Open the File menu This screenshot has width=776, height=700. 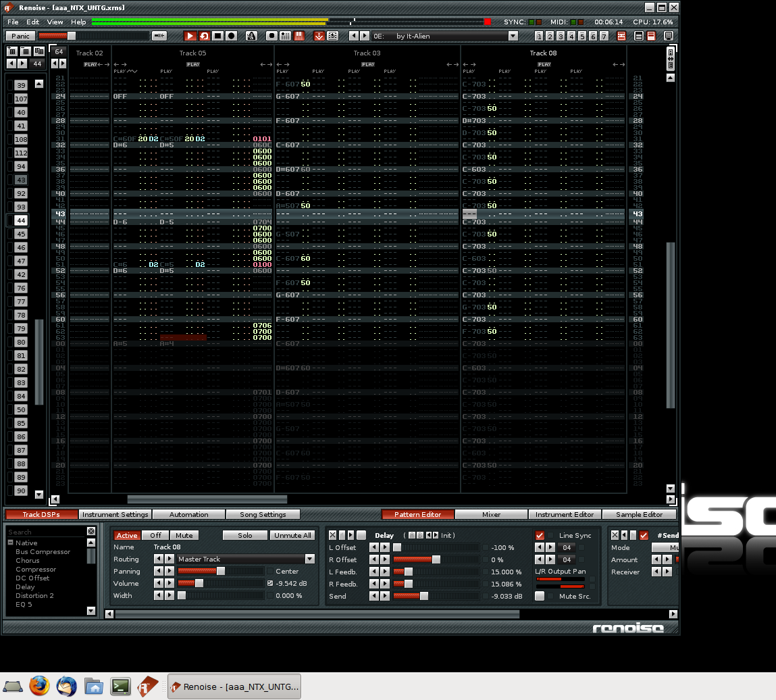pyautogui.click(x=13, y=22)
